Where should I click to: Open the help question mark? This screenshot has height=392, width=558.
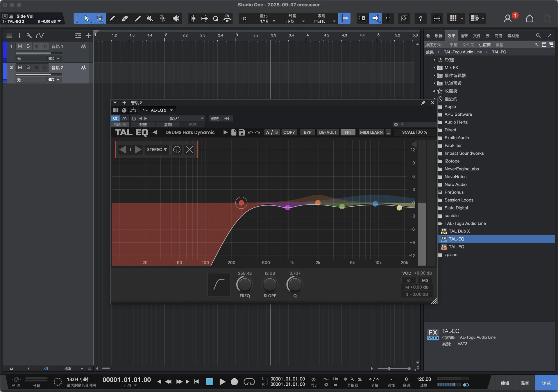420,19
